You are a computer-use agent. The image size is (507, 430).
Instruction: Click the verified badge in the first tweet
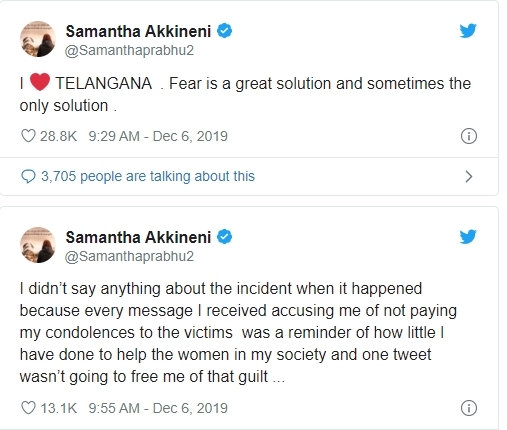(x=225, y=31)
